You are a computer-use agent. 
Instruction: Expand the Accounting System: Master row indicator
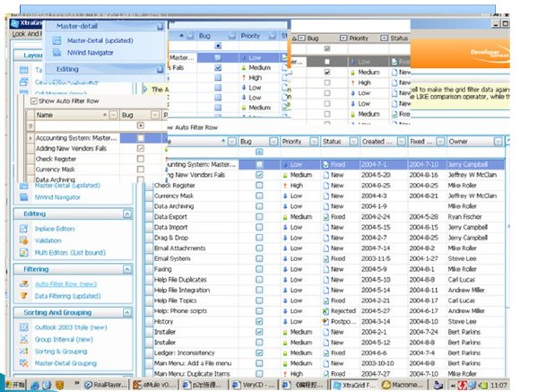click(30, 138)
